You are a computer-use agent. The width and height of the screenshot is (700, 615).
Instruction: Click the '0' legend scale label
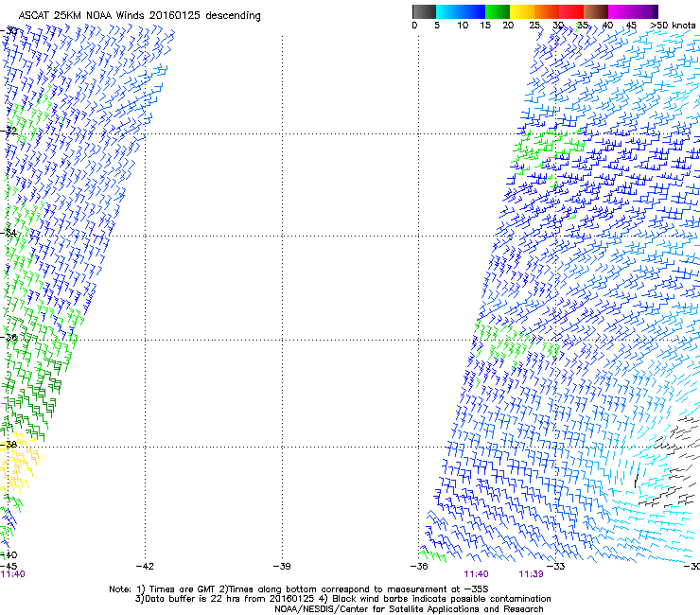414,26
